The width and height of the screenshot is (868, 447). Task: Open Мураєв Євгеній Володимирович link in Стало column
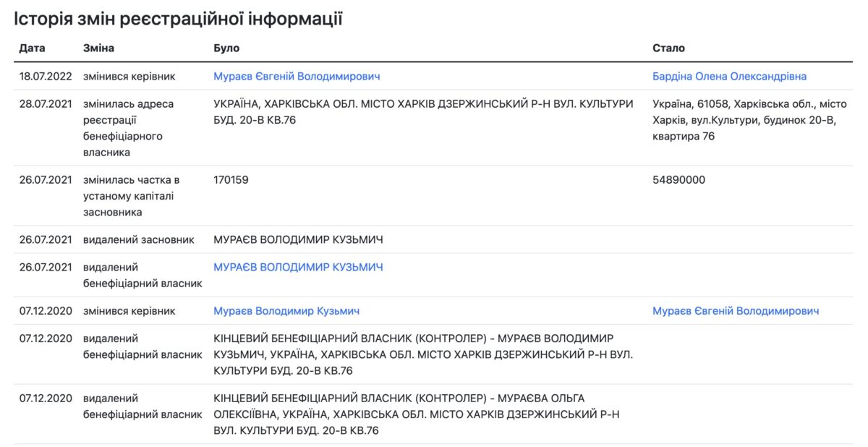pyautogui.click(x=736, y=311)
